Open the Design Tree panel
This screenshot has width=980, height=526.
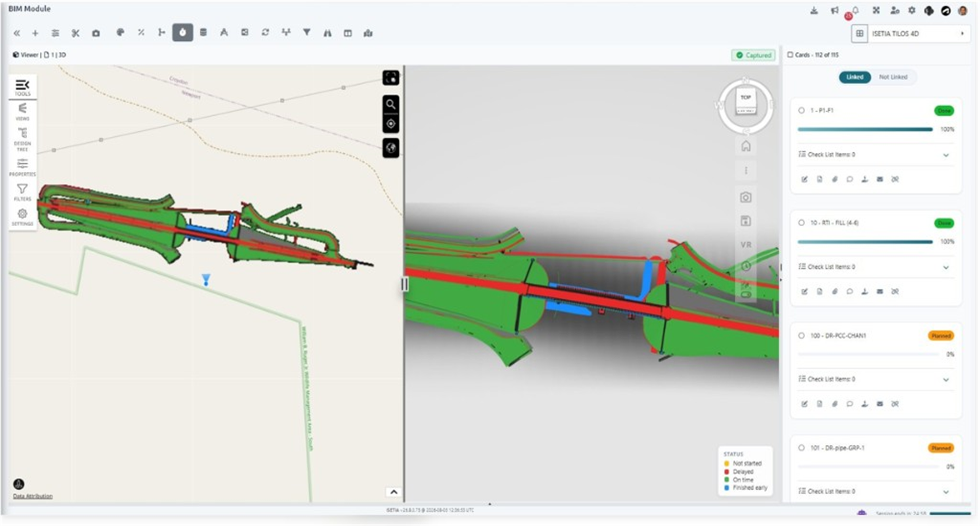22,139
